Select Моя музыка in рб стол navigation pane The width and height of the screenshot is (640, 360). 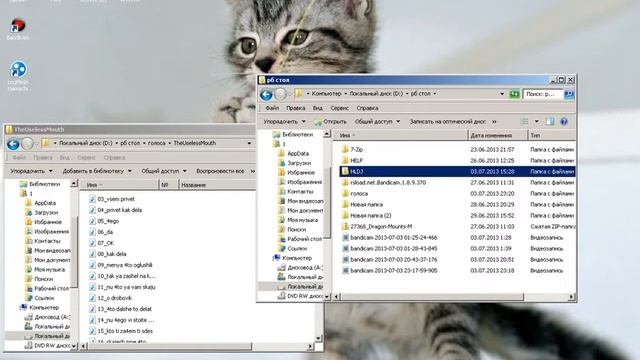(298, 220)
